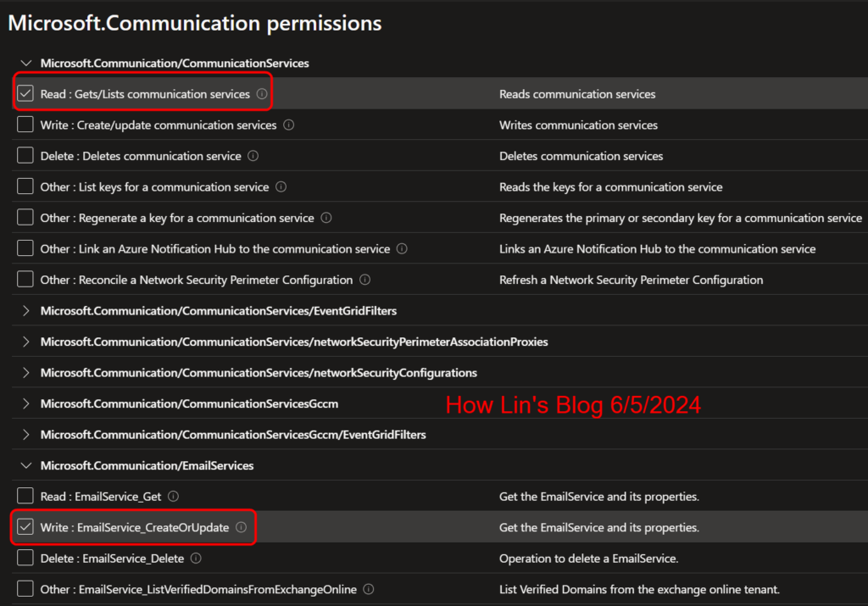
Task: Collapse the Microsoft.Communication/CommunicationServices section
Action: (25, 63)
